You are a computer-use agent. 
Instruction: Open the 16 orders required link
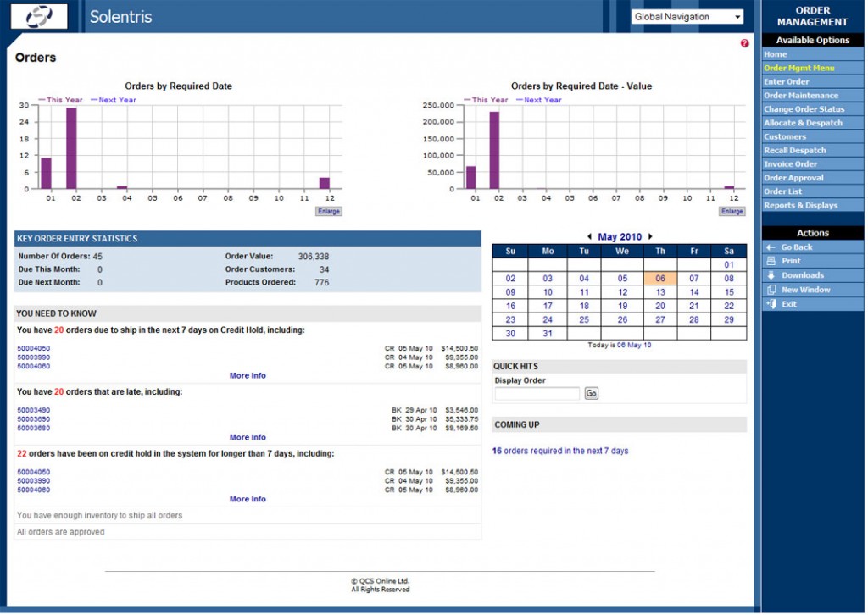tap(561, 451)
